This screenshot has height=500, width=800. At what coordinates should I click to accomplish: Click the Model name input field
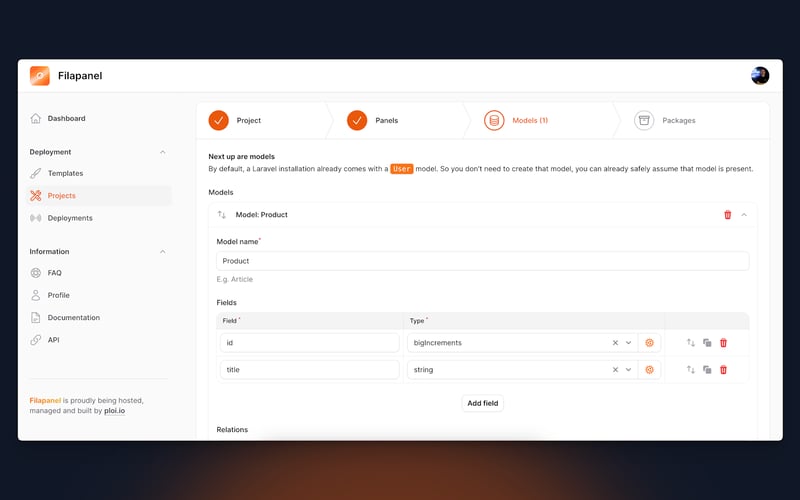(x=483, y=261)
